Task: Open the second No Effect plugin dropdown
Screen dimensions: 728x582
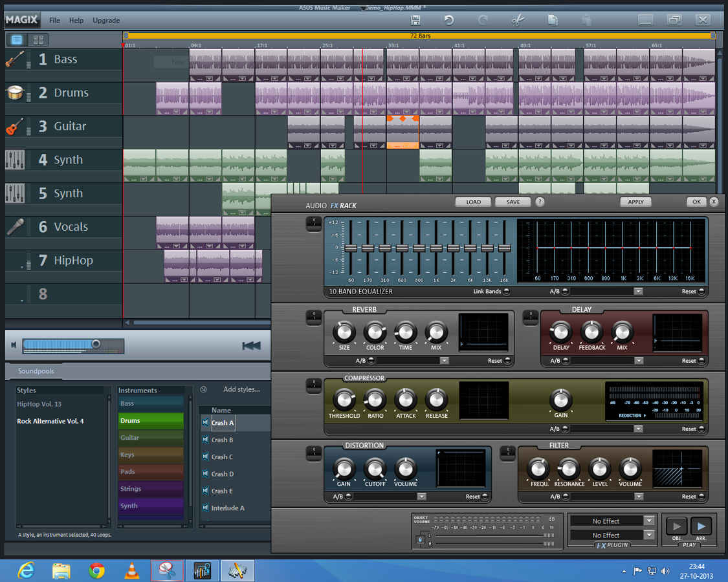Action: point(649,535)
